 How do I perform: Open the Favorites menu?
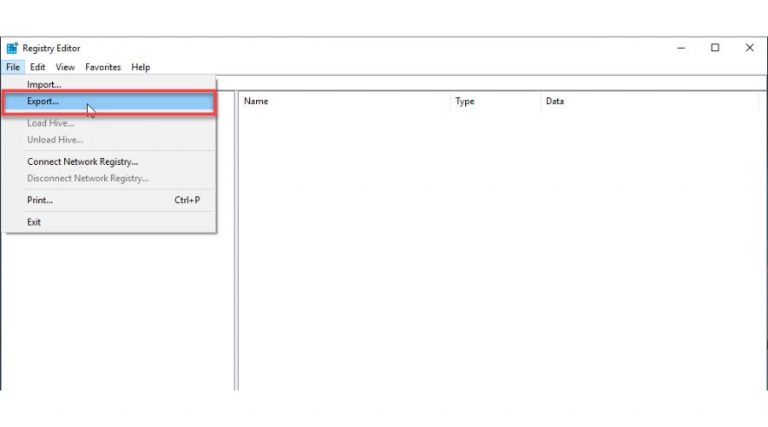point(103,67)
